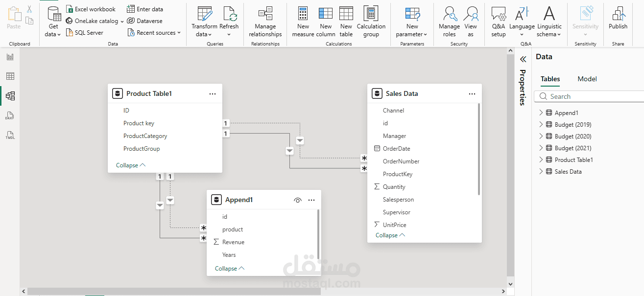Open Get data dropdown arrow
The width and height of the screenshot is (644, 296).
[x=59, y=35]
